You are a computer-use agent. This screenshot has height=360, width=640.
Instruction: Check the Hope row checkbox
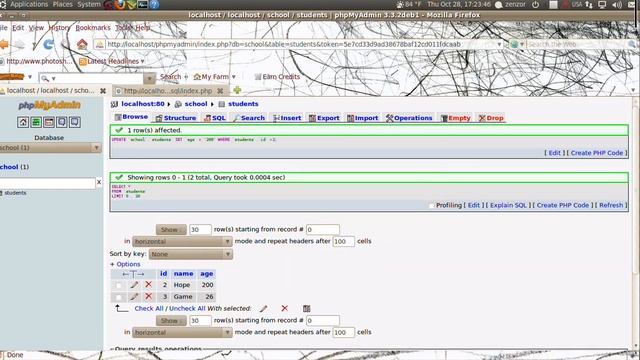click(x=118, y=285)
